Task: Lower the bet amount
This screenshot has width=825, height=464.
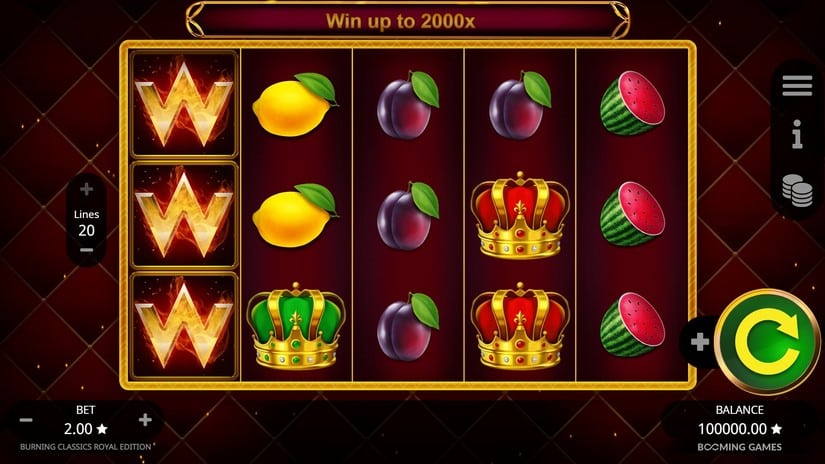Action: coord(26,420)
